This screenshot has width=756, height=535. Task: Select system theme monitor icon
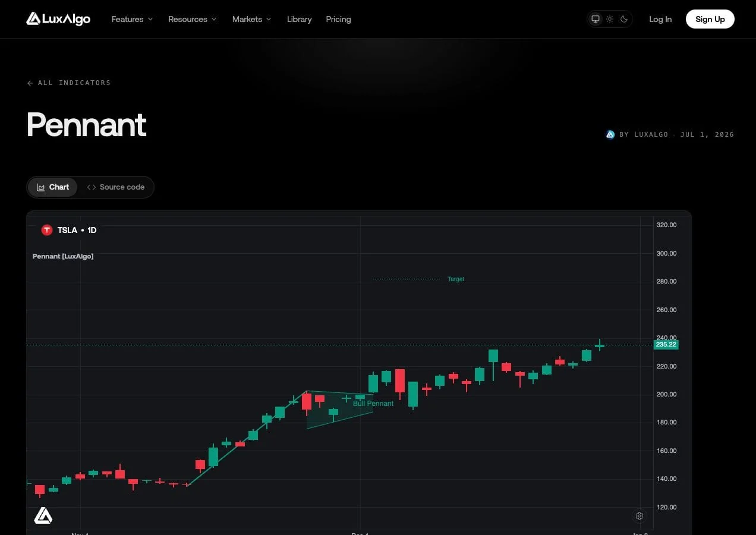(595, 19)
